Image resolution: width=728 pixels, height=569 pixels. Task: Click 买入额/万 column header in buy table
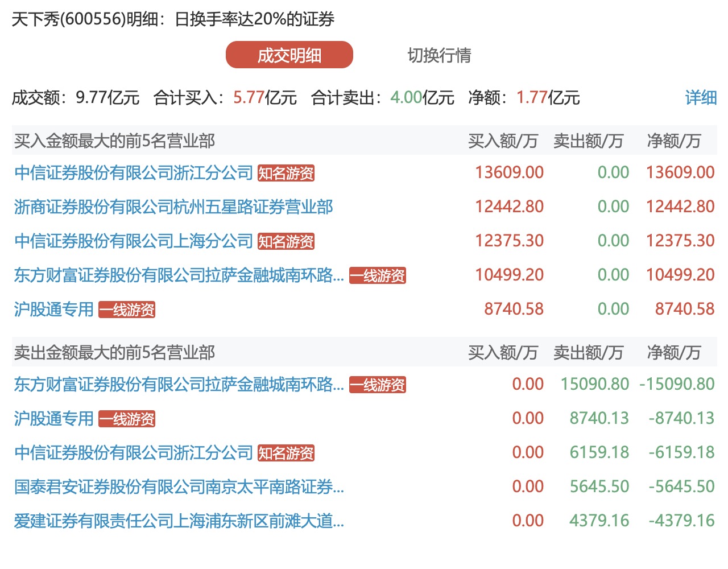pyautogui.click(x=503, y=141)
